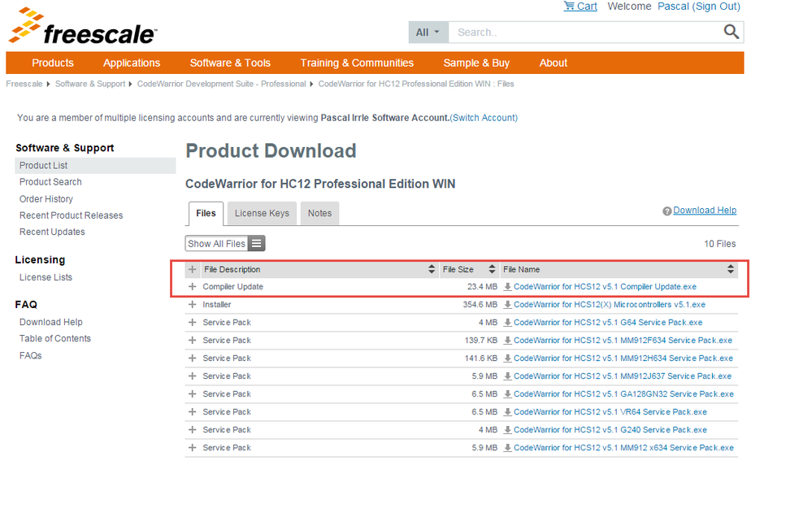Open the About menu
Screen dimensions: 812x517
[553, 63]
